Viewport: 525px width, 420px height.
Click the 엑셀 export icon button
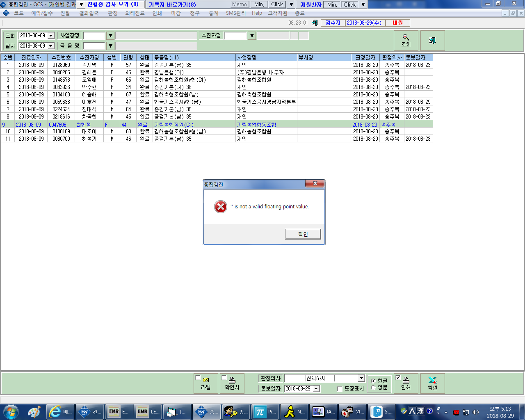click(x=433, y=383)
